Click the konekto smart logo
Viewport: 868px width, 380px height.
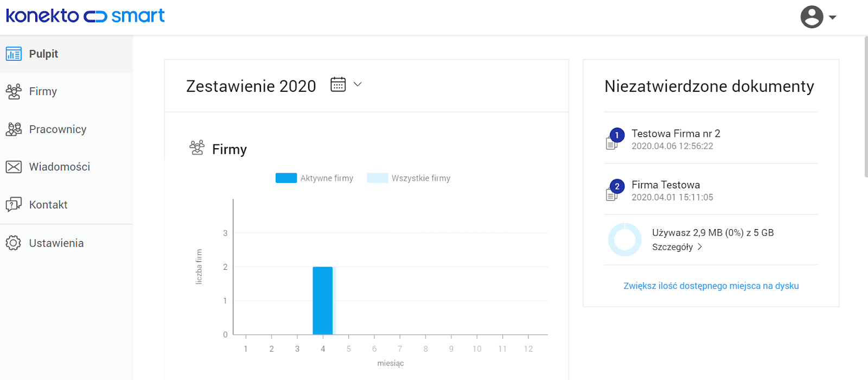[85, 16]
